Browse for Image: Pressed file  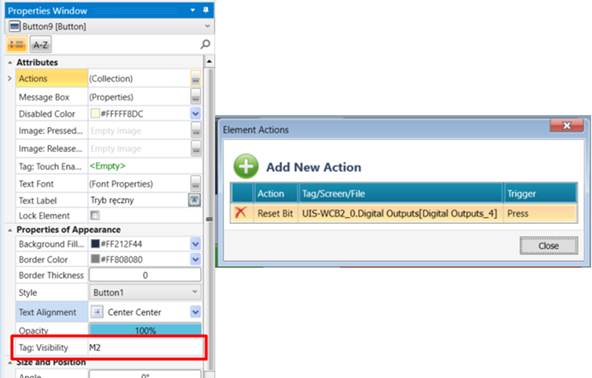[x=196, y=130]
